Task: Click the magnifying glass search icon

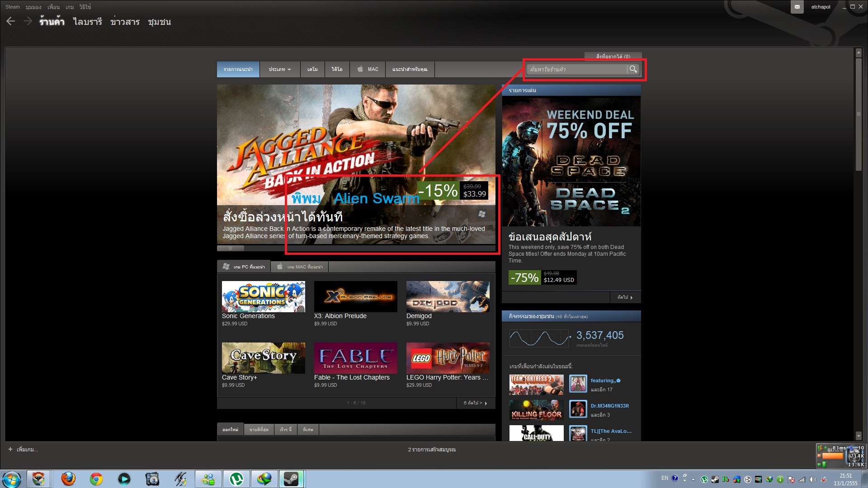Action: tap(633, 69)
